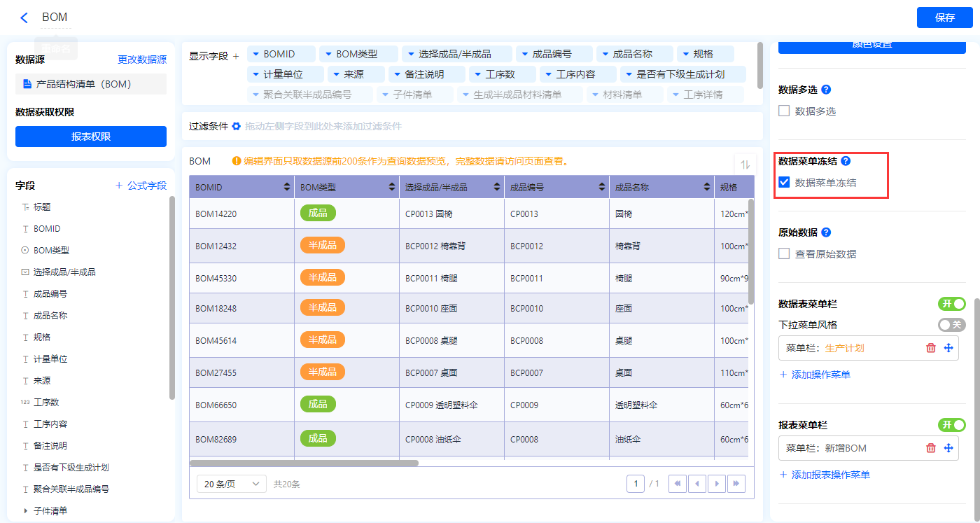980x523 pixels.
Task: Click the 更改数据源 link
Action: coord(142,60)
